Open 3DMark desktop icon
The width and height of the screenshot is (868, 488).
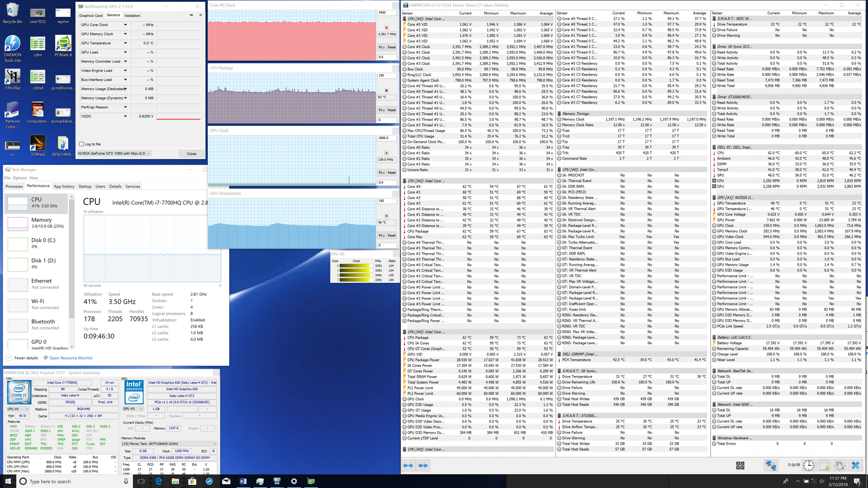(x=38, y=146)
